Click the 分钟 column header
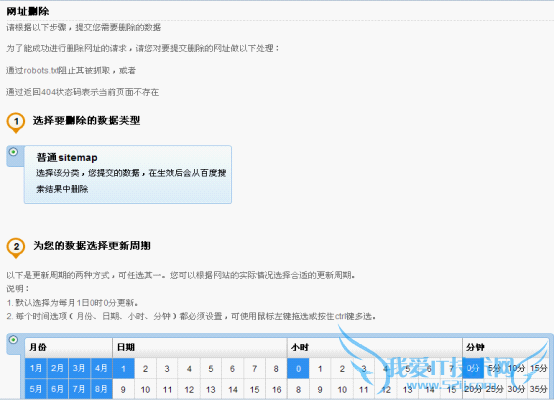 point(506,347)
